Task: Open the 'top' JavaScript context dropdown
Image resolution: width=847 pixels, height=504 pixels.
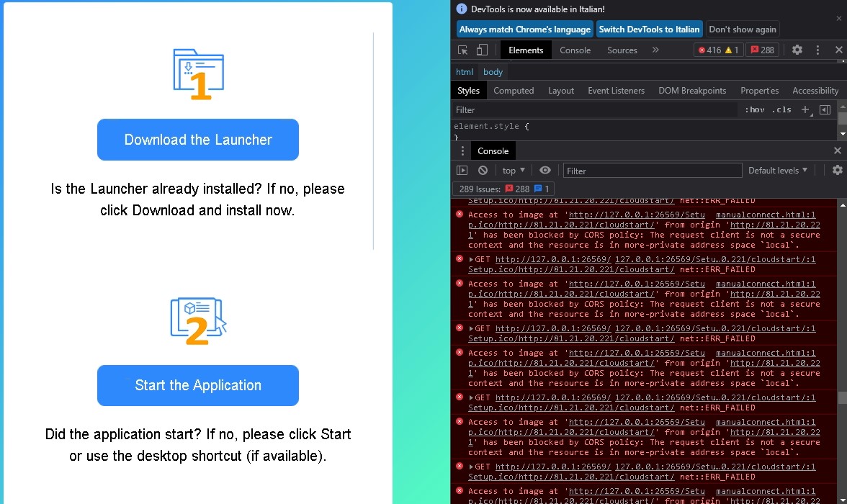Action: [x=514, y=171]
